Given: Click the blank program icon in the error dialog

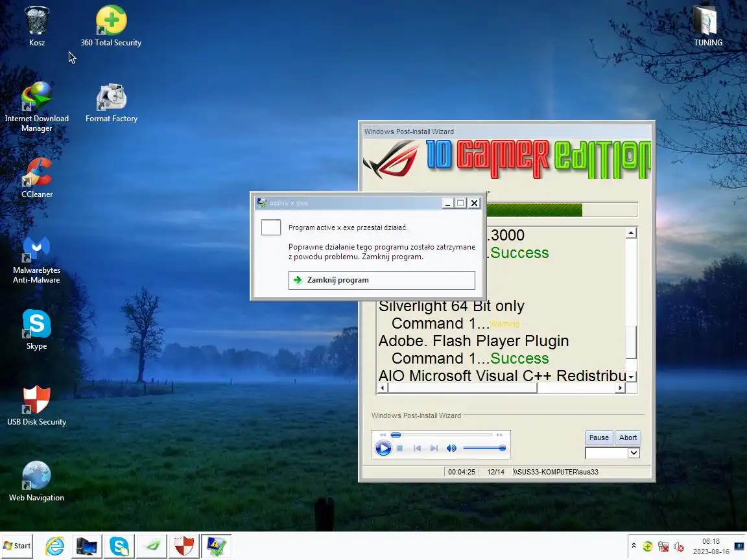Looking at the screenshot, I should 271,227.
